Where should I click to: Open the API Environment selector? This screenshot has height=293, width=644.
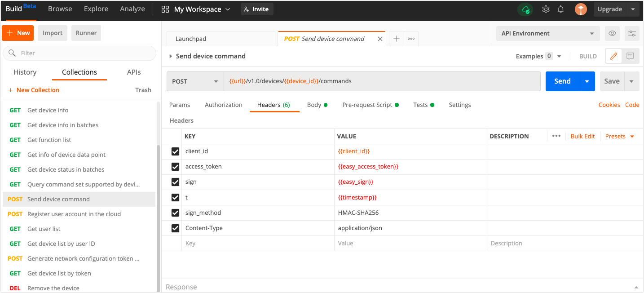click(x=547, y=33)
